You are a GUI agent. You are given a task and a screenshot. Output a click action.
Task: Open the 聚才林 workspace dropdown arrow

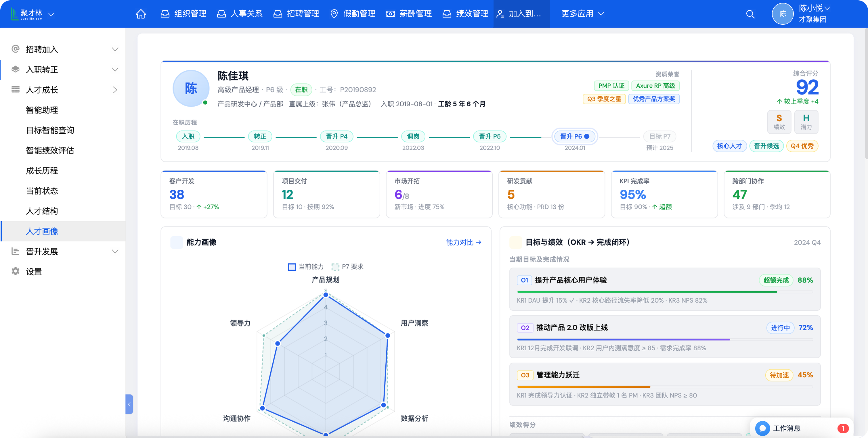click(x=51, y=14)
